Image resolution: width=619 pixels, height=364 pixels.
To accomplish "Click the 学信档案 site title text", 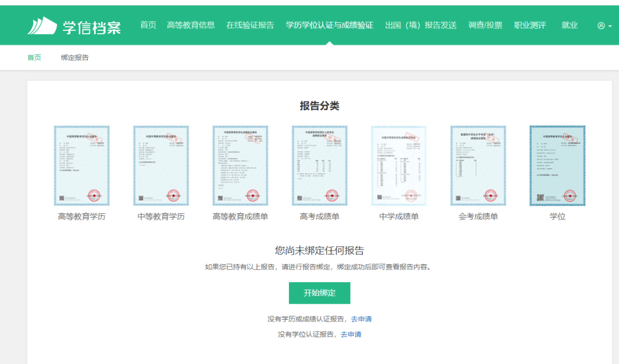I will click(x=92, y=28).
